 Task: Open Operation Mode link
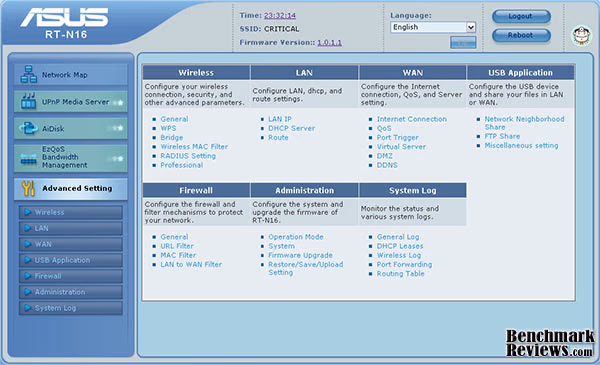click(x=296, y=237)
